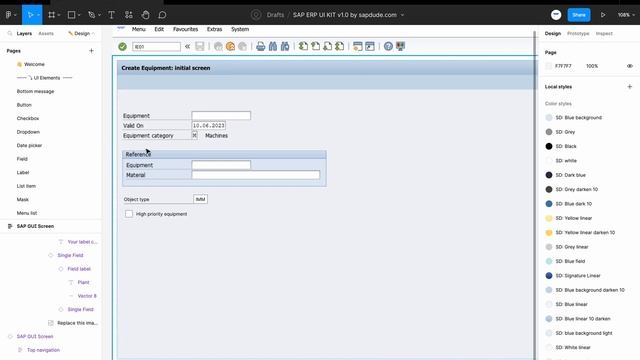Click the SAP First Page icon
The width and height of the screenshot is (640, 360).
(303, 47)
